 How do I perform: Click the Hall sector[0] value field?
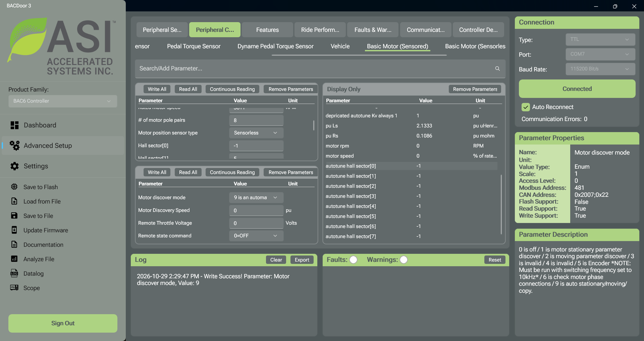256,146
